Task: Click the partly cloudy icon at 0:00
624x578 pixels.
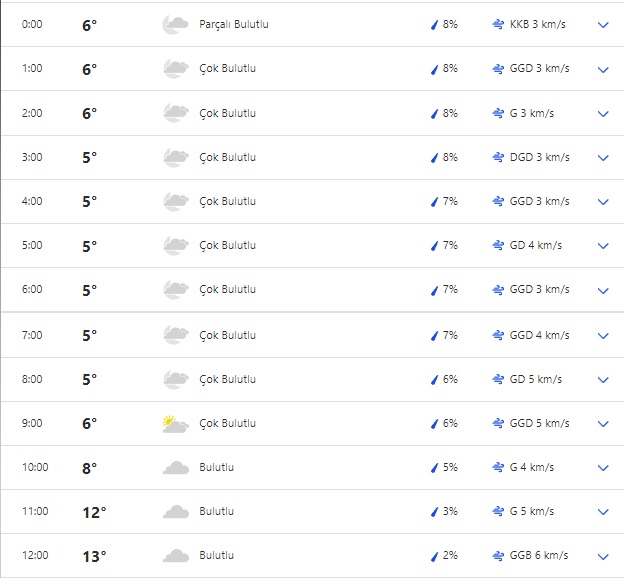Action: 176,25
